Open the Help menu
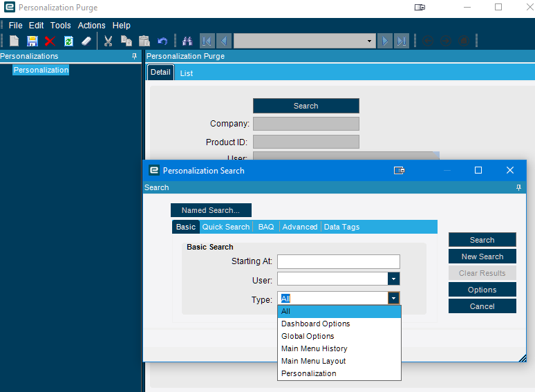535x392 pixels. coord(122,26)
